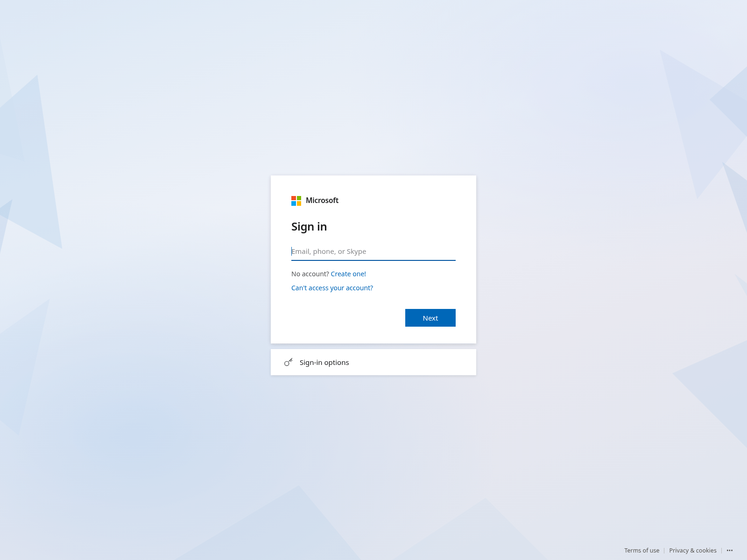Click the key icon beside Sign-in options
Image resolution: width=747 pixels, height=560 pixels.
point(289,362)
